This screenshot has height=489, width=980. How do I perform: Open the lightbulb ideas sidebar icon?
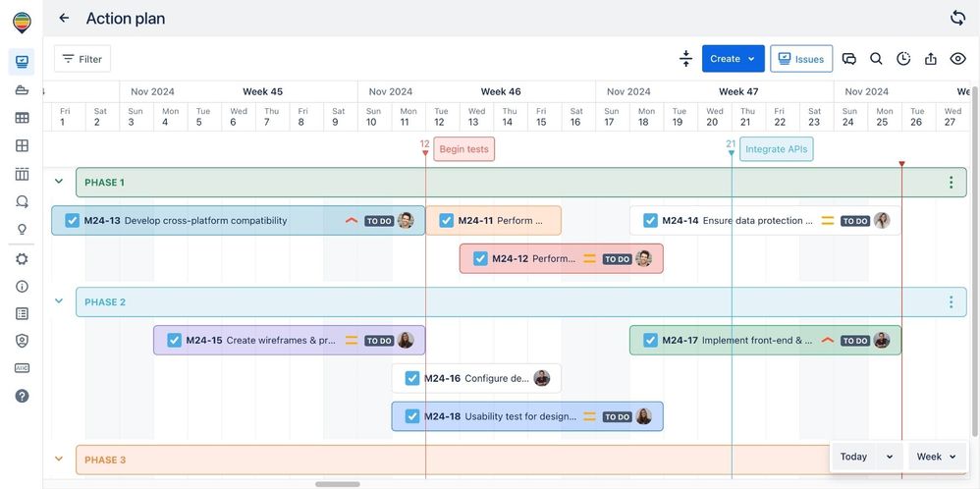point(22,230)
